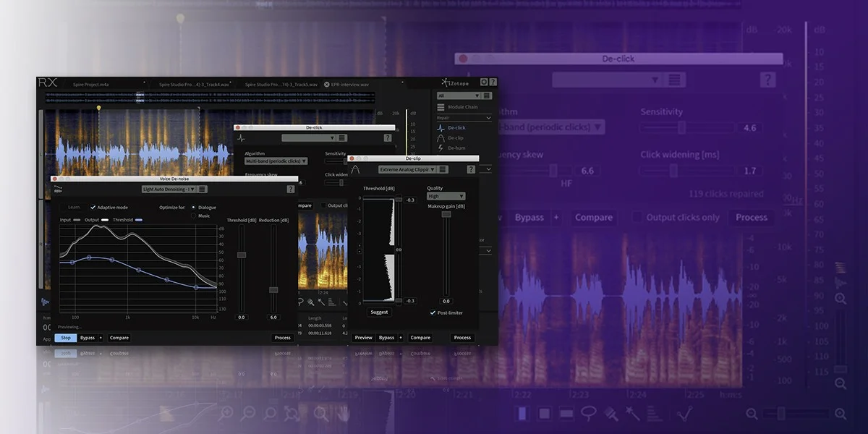Open help in the De-clip window
The width and height of the screenshot is (868, 434).
[471, 169]
